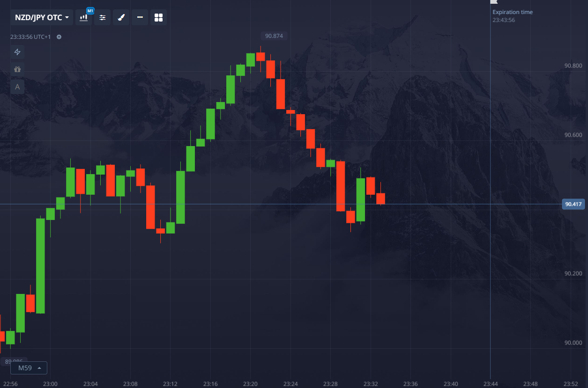Click the current price label 90.417
Screen dimensions: 588x388
pyautogui.click(x=573, y=204)
